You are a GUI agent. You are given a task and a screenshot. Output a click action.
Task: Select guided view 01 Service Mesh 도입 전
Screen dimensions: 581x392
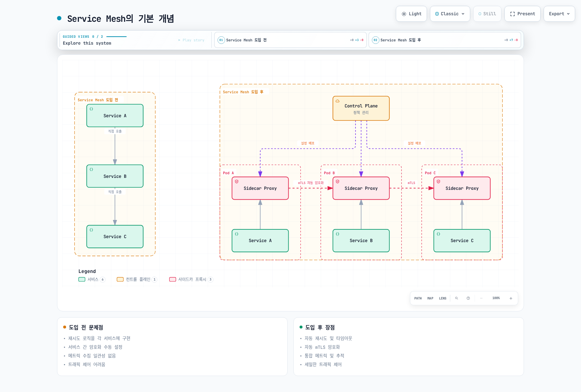(290, 40)
